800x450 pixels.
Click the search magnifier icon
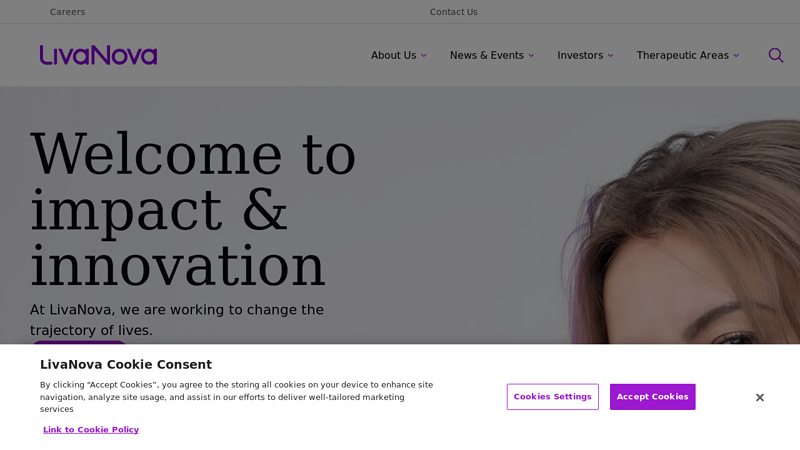(775, 55)
